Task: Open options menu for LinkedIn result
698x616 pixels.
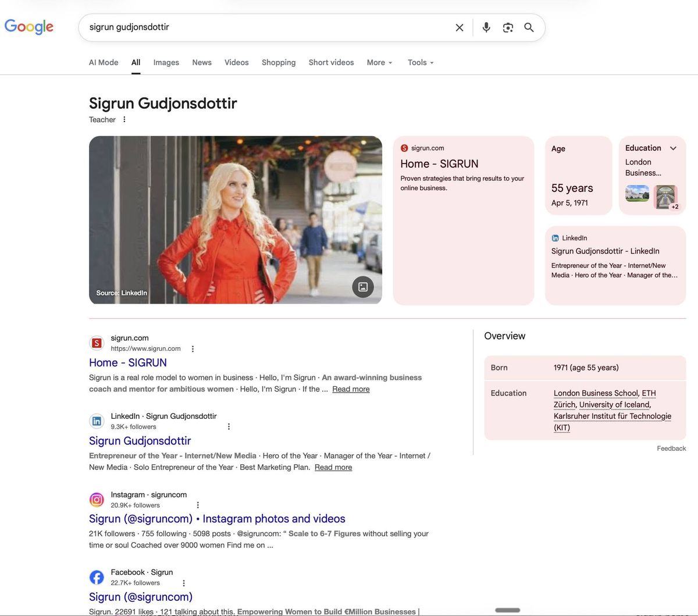Action: click(229, 426)
